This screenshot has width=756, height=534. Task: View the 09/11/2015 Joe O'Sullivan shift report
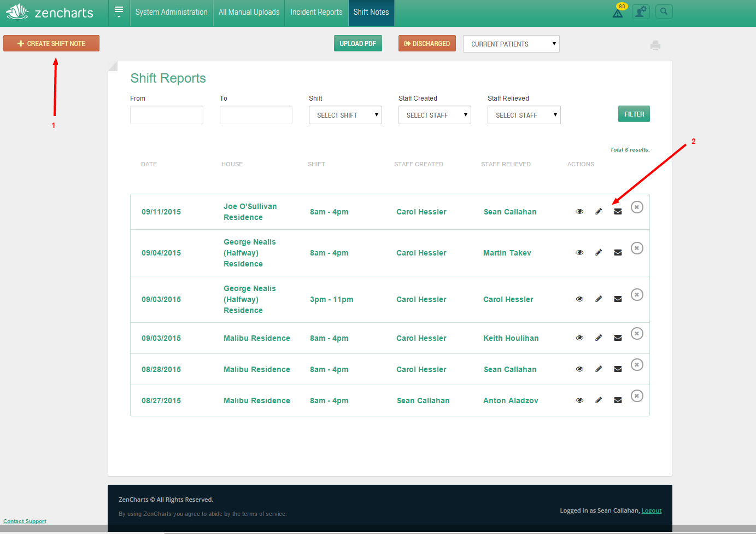click(579, 212)
